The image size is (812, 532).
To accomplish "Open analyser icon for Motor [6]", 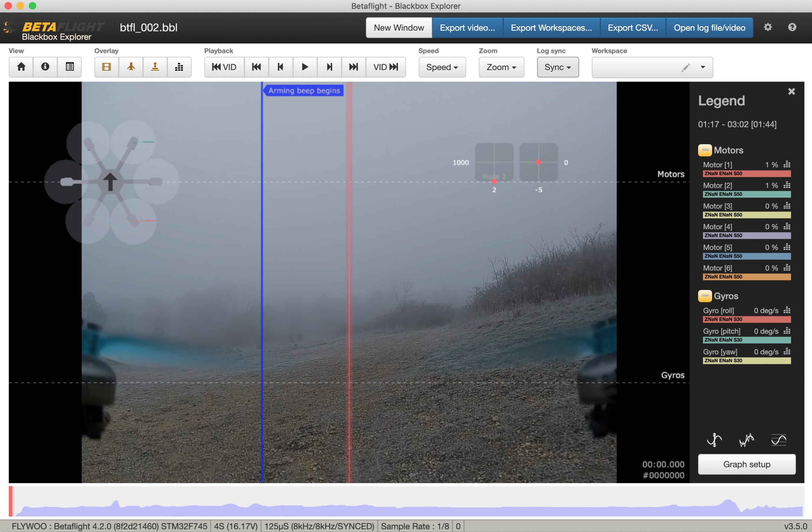I will coord(787,268).
